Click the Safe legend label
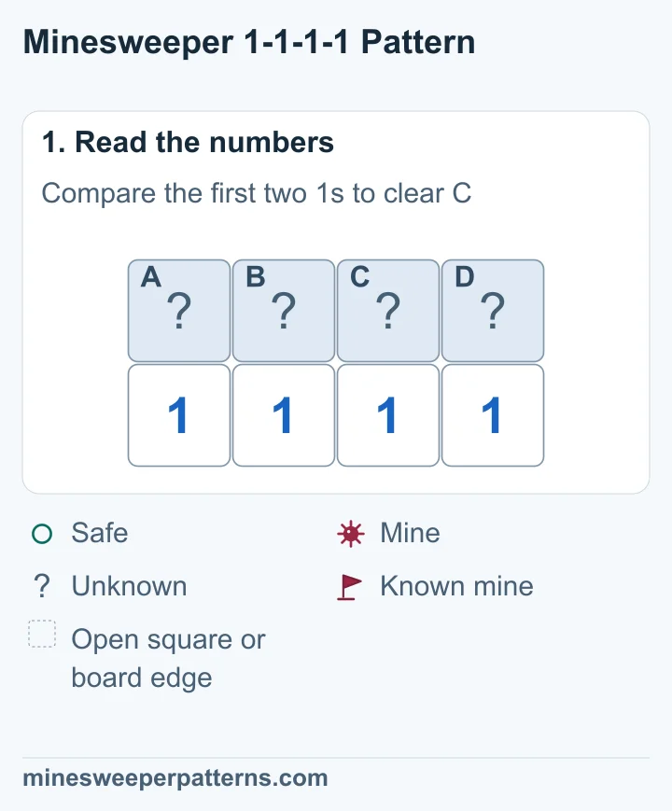 (100, 533)
